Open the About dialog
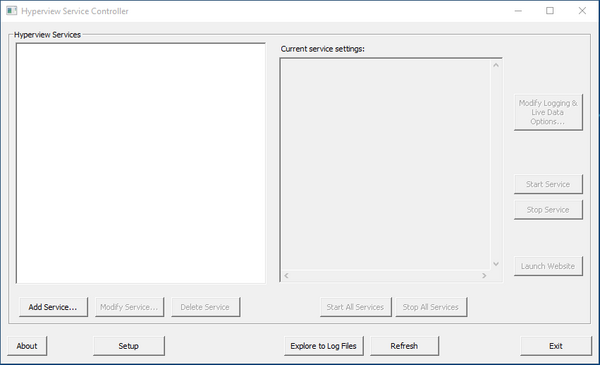600x365 pixels. click(x=27, y=346)
